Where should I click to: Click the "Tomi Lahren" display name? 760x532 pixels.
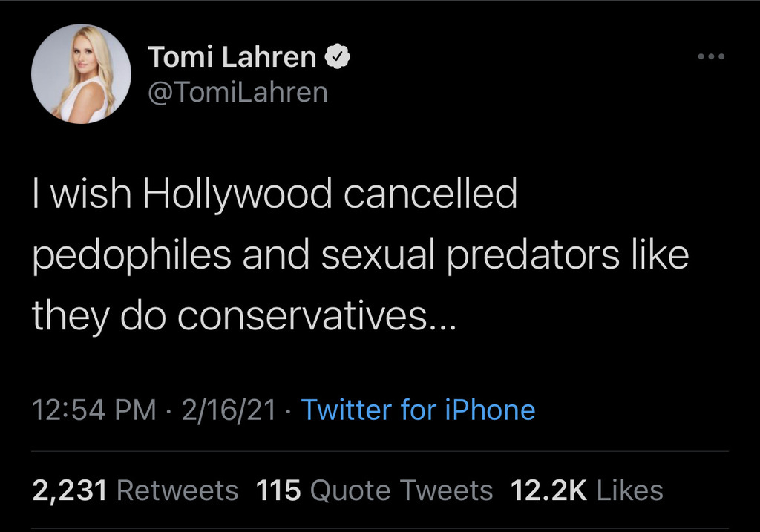coord(232,56)
